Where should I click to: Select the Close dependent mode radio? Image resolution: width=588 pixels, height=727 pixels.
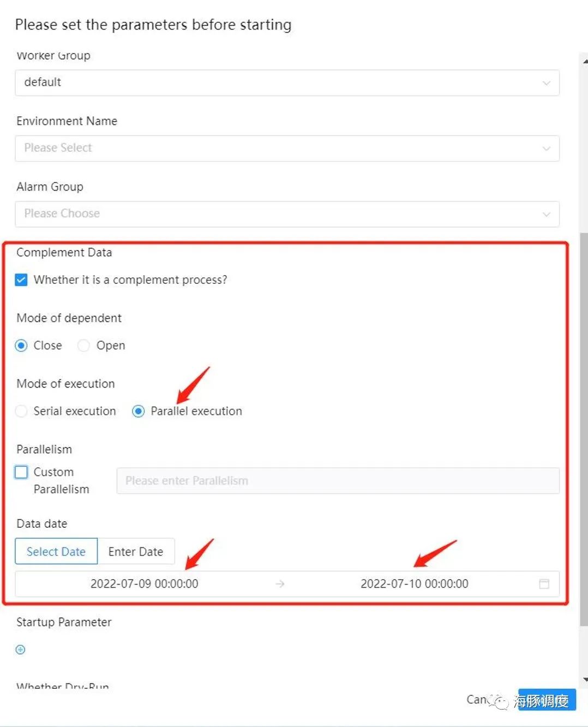(x=21, y=345)
